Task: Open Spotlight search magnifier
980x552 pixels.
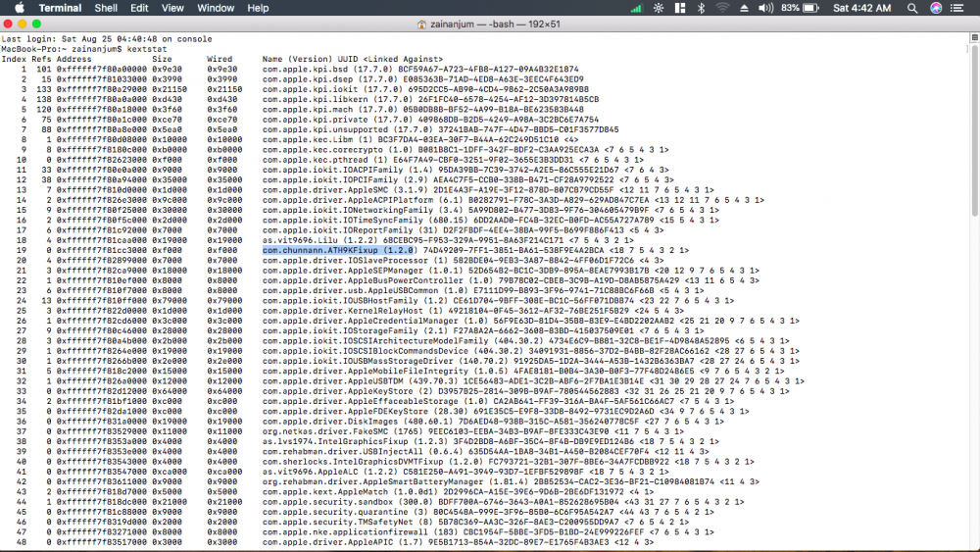Action: tap(912, 8)
